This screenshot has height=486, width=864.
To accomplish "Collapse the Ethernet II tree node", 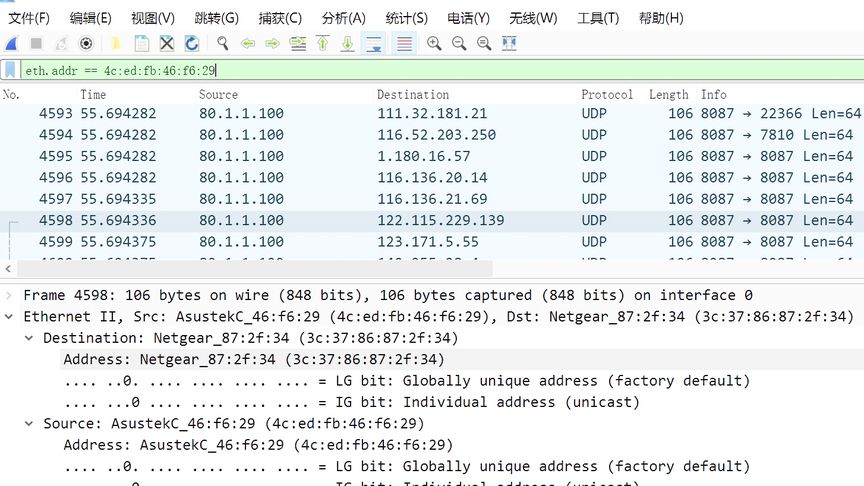I will 9,317.
